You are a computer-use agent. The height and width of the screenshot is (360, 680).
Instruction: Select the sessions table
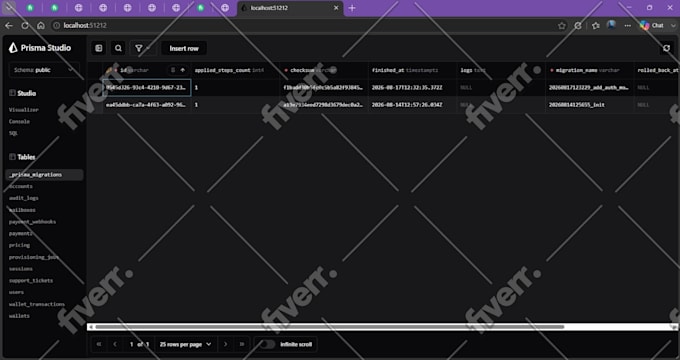pyautogui.click(x=21, y=268)
